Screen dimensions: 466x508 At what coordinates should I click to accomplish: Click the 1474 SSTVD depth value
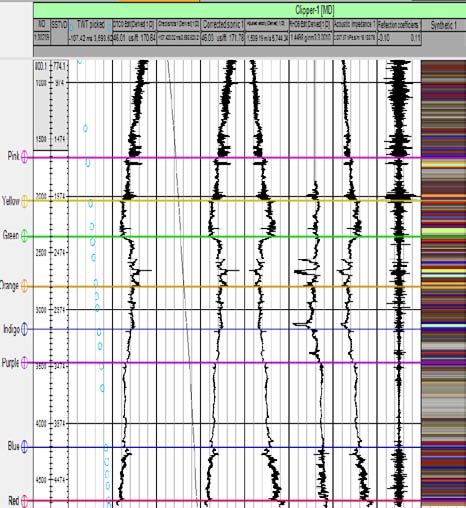[60, 139]
